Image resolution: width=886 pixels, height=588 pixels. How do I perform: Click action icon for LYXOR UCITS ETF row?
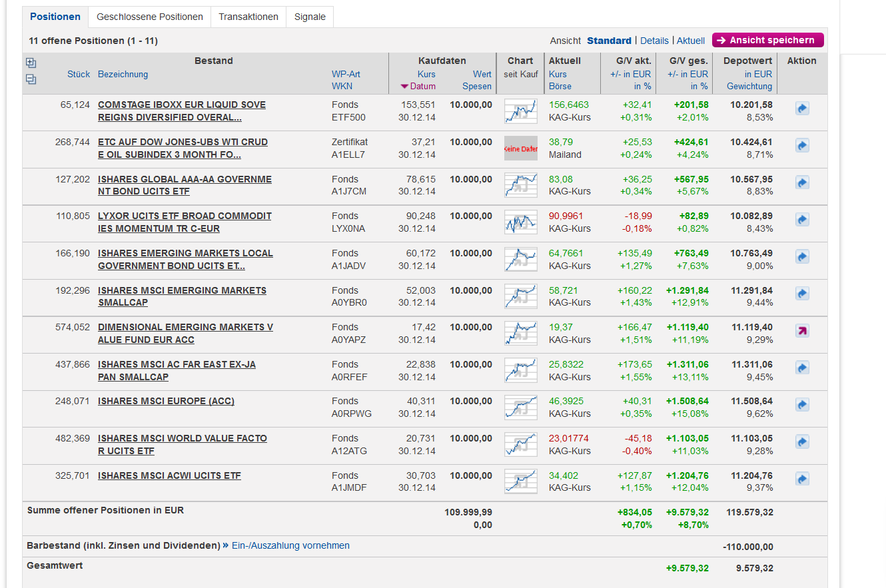point(802,220)
